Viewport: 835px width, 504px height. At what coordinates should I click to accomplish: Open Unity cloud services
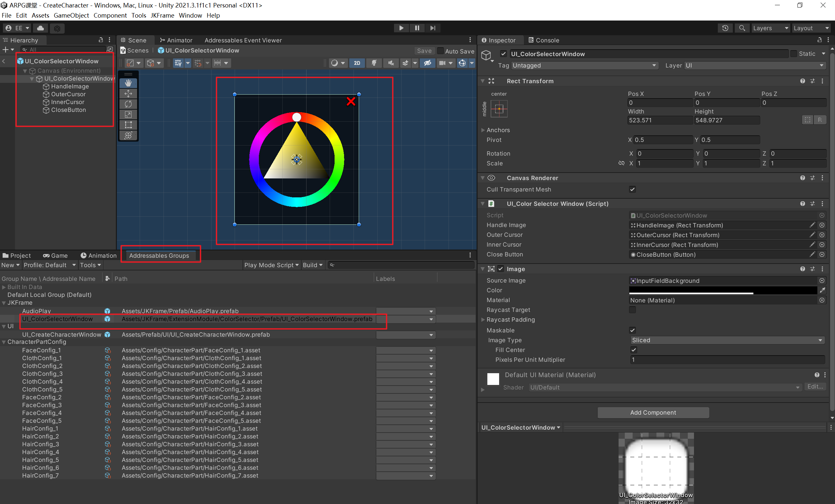[x=40, y=28]
